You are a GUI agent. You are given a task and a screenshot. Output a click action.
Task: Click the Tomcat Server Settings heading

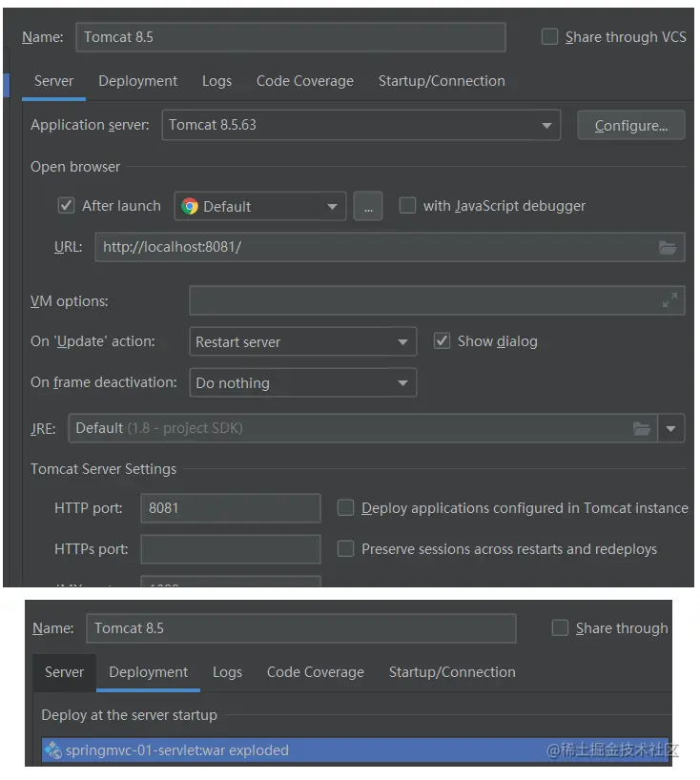click(x=104, y=468)
